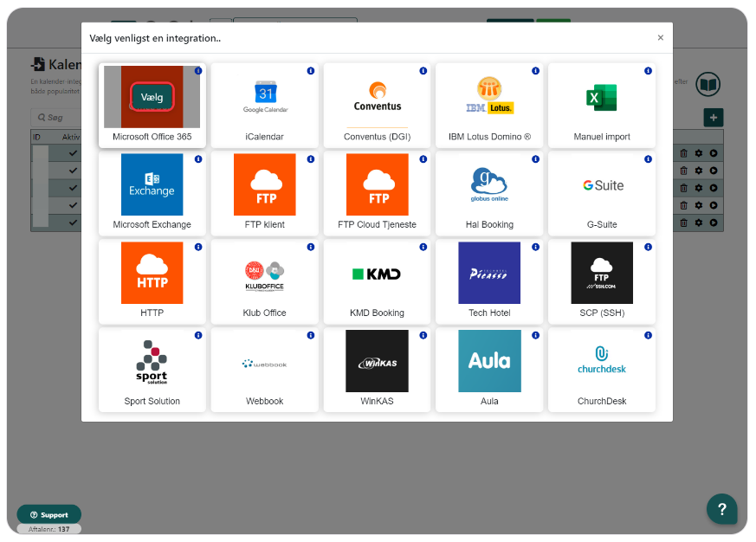
Task: Show info for Sport Solution tile
Action: (x=198, y=335)
